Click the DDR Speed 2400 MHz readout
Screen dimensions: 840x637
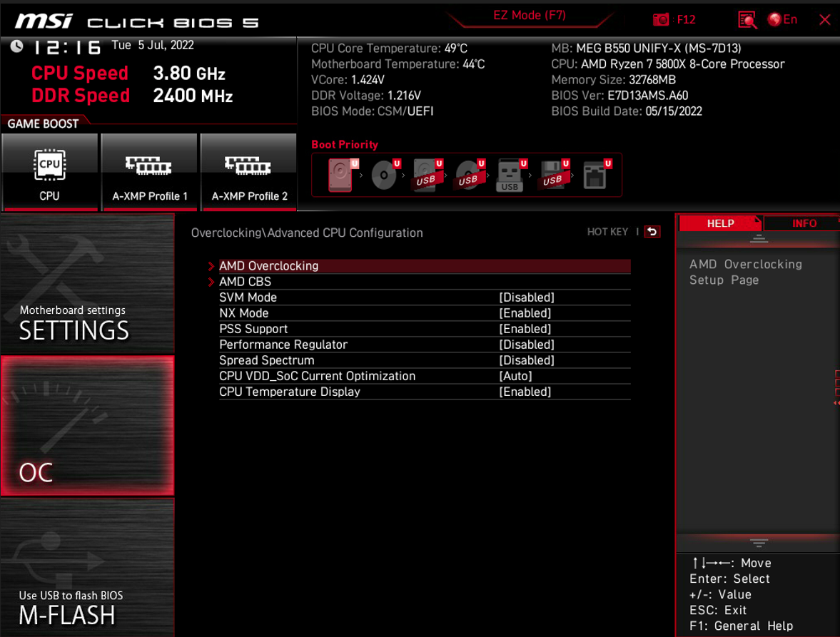[x=132, y=96]
